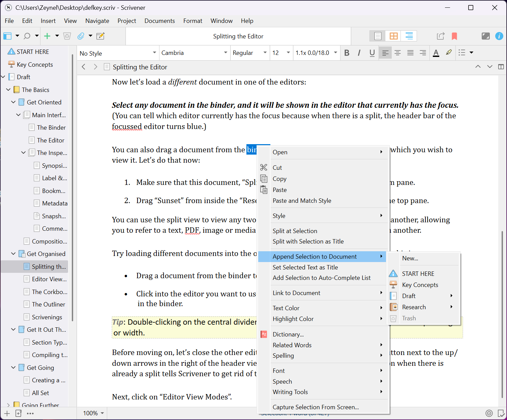
Task: Click the text color A swatch
Action: point(436,53)
